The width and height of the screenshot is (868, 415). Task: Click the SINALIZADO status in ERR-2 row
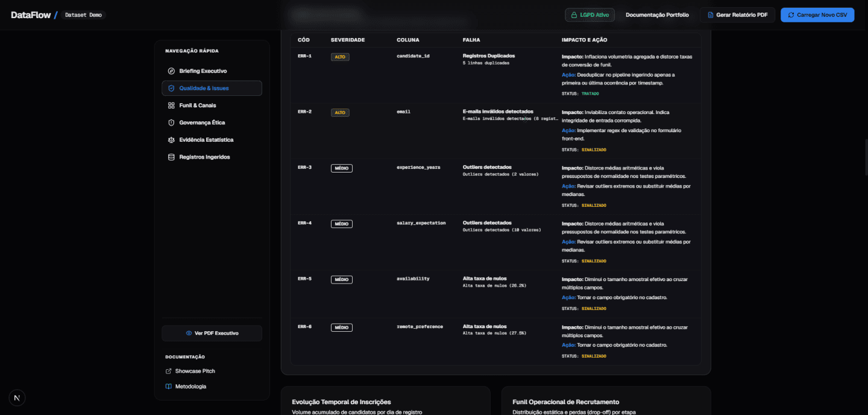point(594,150)
